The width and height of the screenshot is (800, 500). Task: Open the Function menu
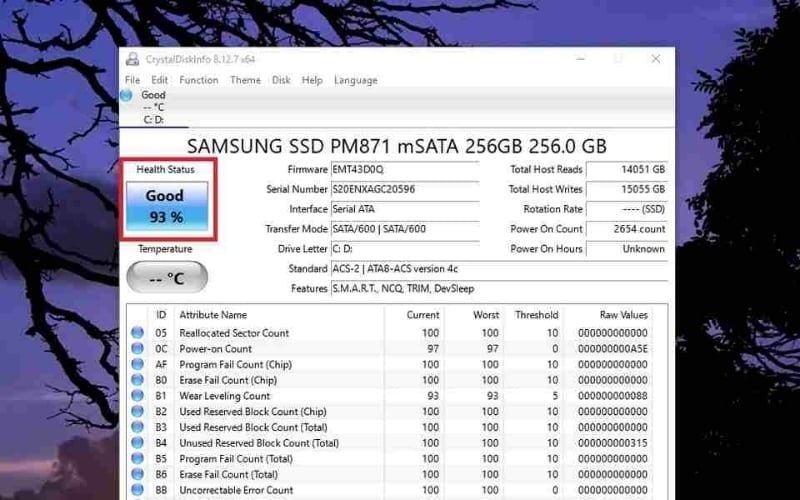click(198, 80)
